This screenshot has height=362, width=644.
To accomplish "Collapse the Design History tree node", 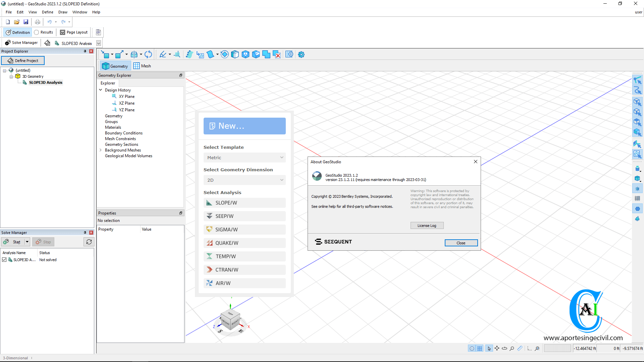I will point(100,90).
